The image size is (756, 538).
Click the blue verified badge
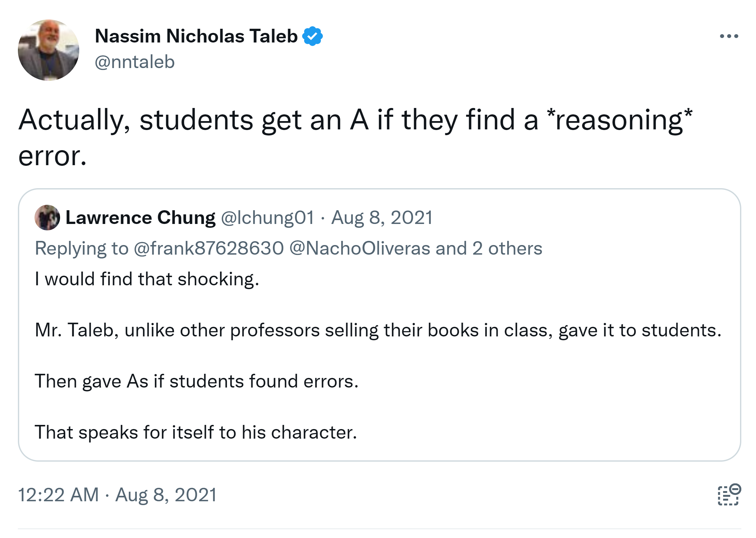[x=312, y=36]
